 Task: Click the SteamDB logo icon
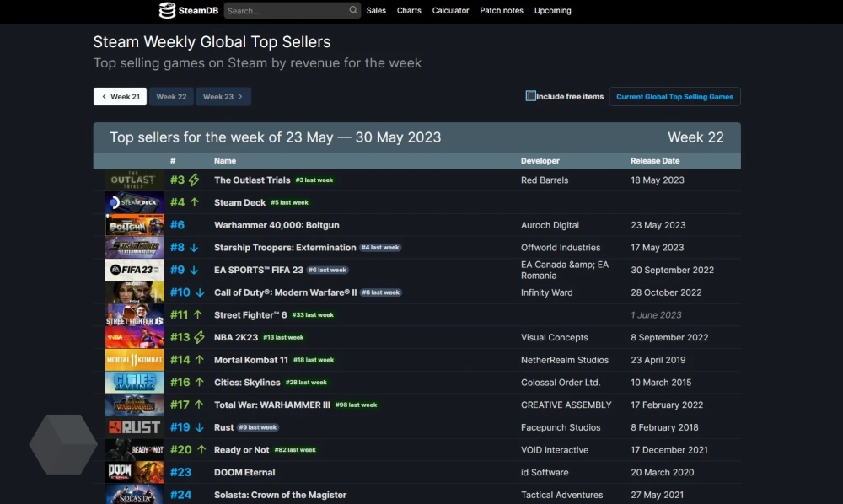[x=167, y=10]
